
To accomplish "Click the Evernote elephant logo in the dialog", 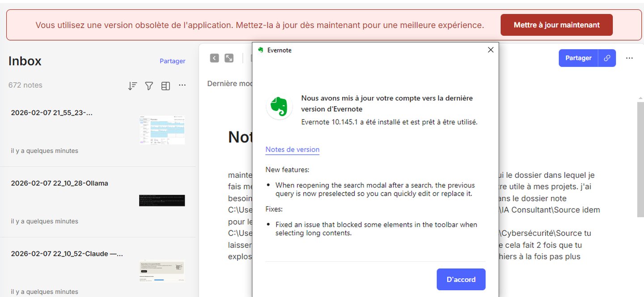I will (280, 107).
